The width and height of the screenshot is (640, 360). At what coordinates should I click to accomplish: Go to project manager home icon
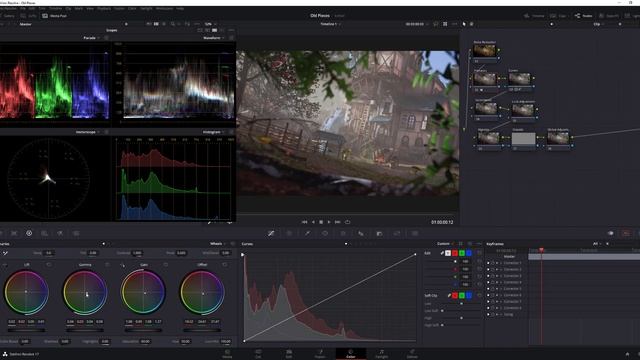coord(627,354)
